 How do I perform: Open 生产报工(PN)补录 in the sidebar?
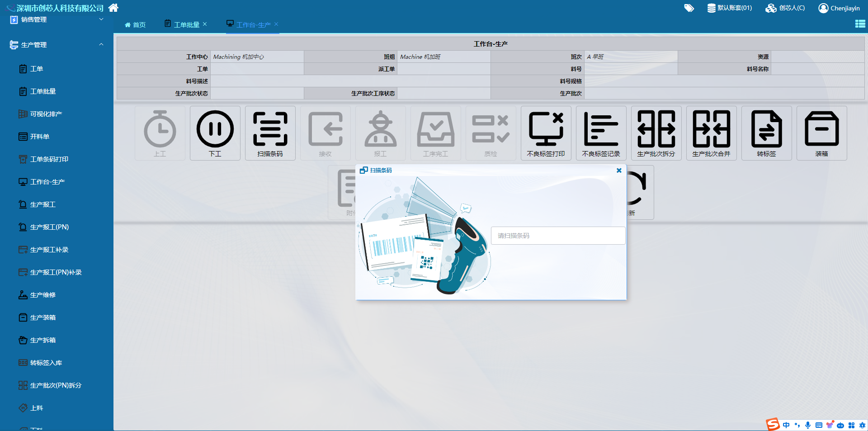coord(57,272)
